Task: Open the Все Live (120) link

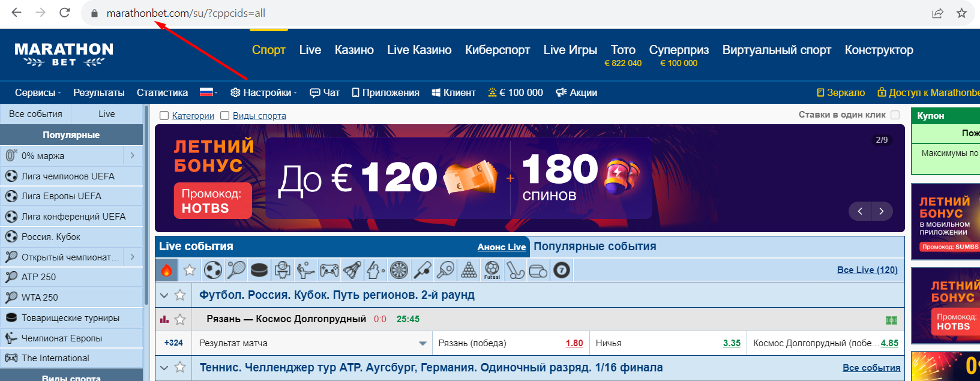Action: 867,270
